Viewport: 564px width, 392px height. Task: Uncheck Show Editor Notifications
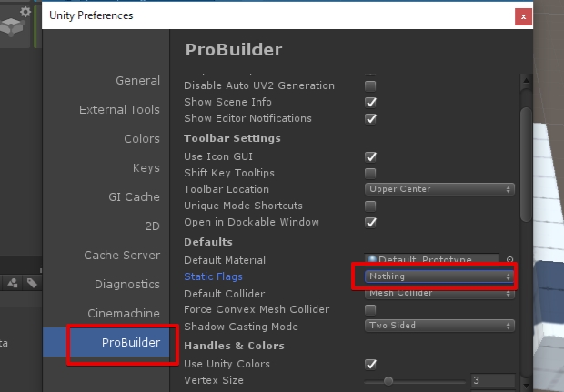[x=370, y=118]
